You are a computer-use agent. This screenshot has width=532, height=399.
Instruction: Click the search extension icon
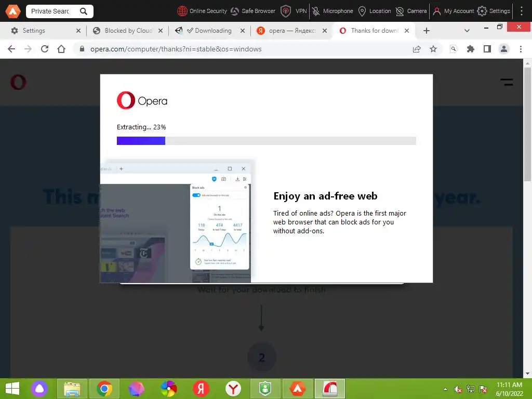(x=453, y=49)
